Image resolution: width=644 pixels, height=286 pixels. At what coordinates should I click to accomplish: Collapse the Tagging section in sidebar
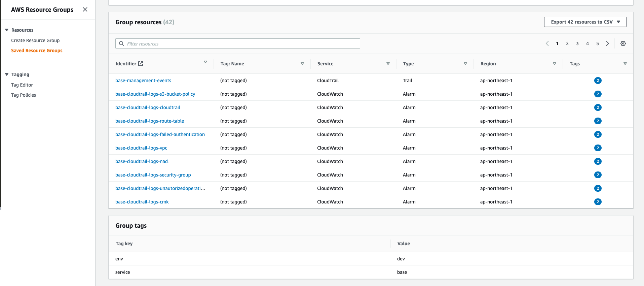point(7,74)
